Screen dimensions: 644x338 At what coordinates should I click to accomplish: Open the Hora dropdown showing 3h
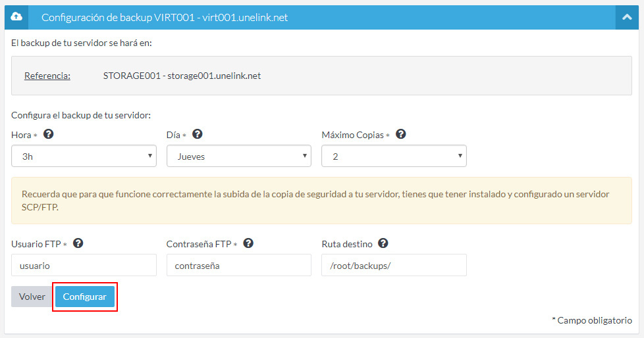(84, 157)
